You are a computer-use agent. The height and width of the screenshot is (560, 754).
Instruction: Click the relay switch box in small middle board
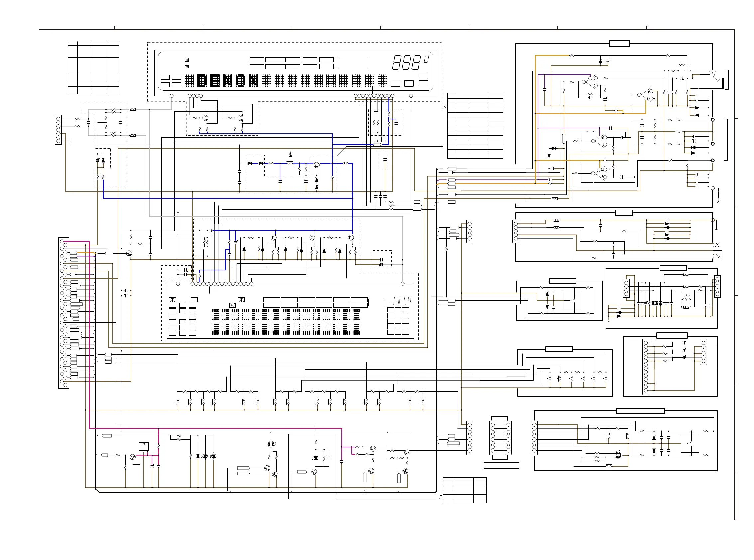point(573,300)
